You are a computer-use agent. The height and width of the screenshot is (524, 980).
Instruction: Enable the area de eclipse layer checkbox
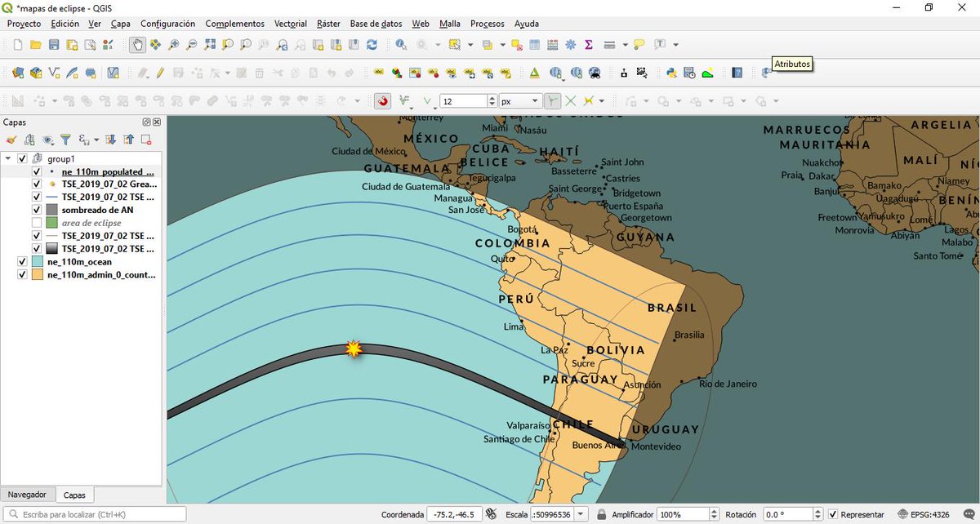(x=36, y=223)
